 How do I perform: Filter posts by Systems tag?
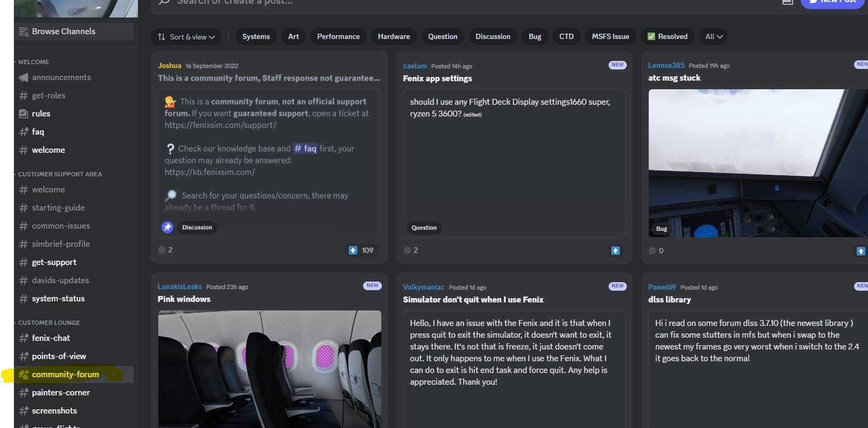256,36
